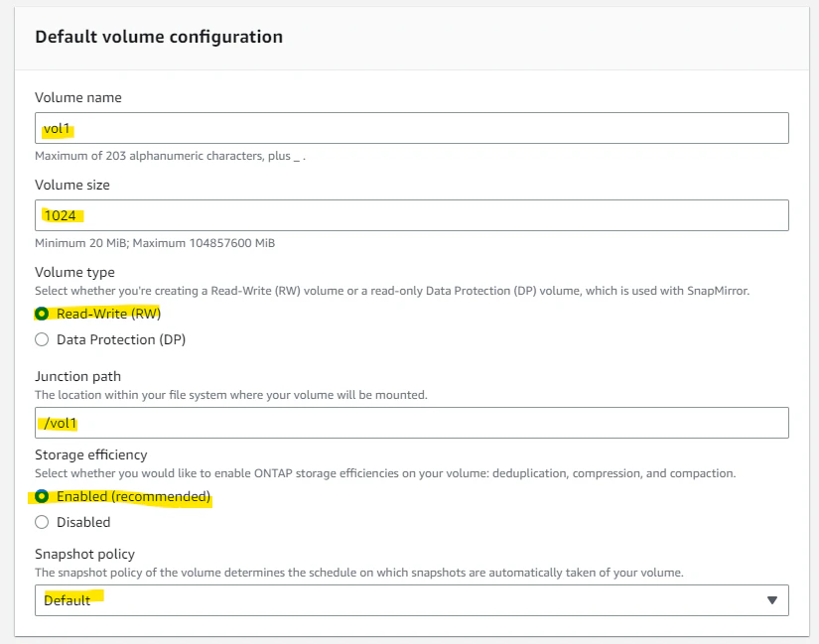
Task: Click the Snapshot policy dropdown arrow
Action: coord(772,600)
